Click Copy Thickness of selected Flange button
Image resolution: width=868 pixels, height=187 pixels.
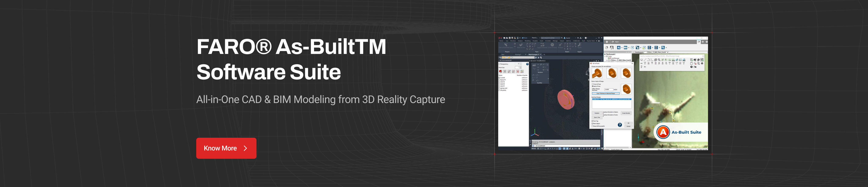click(x=605, y=93)
